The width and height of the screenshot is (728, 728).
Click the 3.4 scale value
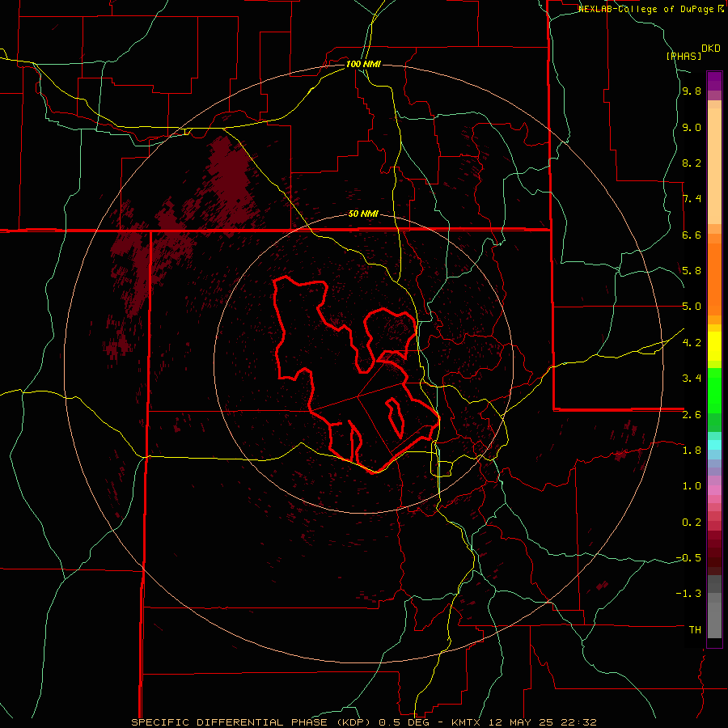[692, 379]
